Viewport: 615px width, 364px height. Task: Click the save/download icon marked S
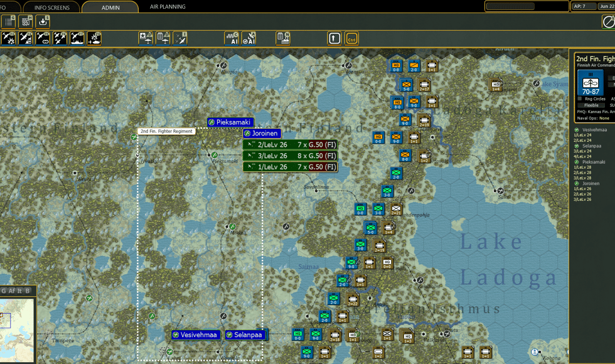[43, 21]
